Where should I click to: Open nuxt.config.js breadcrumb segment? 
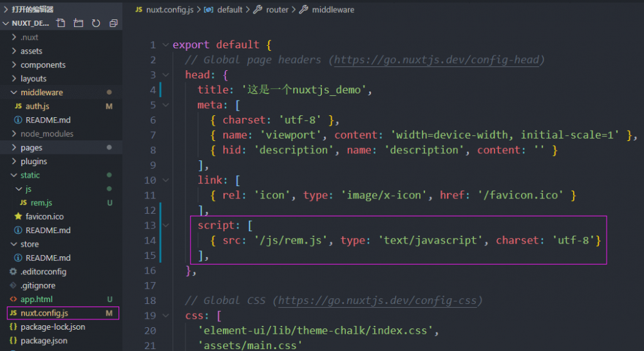click(x=169, y=10)
